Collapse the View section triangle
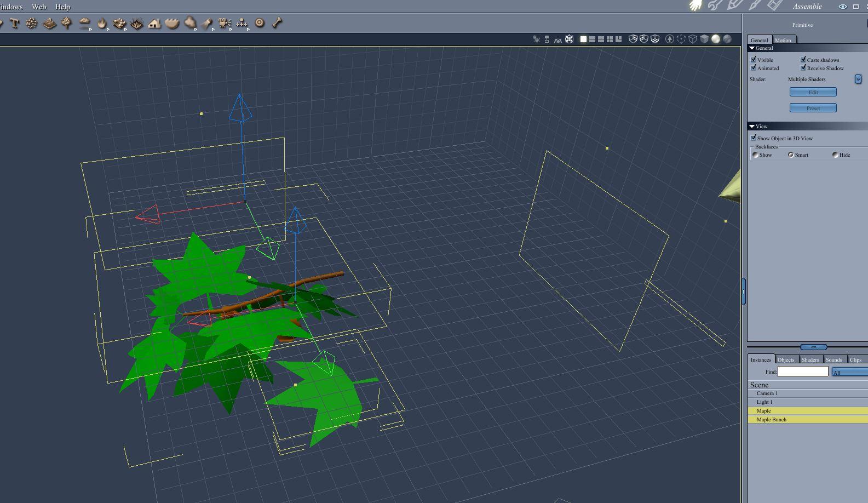Viewport: 868px width, 503px height. tap(752, 127)
